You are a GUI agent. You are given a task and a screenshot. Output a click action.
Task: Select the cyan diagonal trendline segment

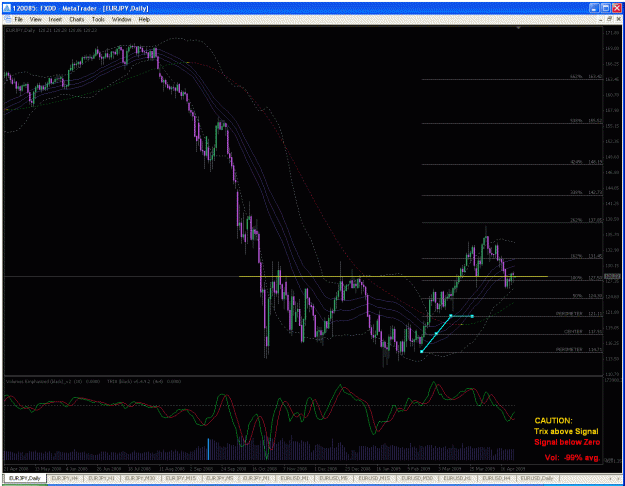436,334
